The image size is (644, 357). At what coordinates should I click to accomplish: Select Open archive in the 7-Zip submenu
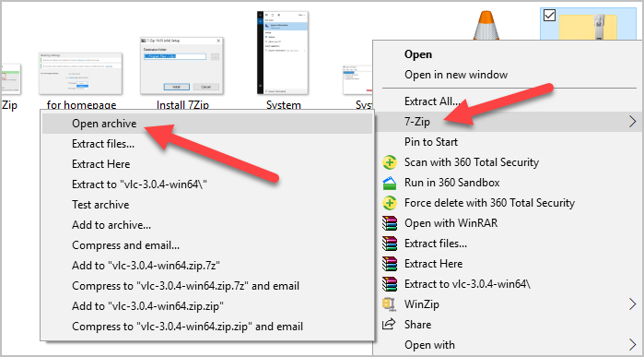tap(207, 124)
